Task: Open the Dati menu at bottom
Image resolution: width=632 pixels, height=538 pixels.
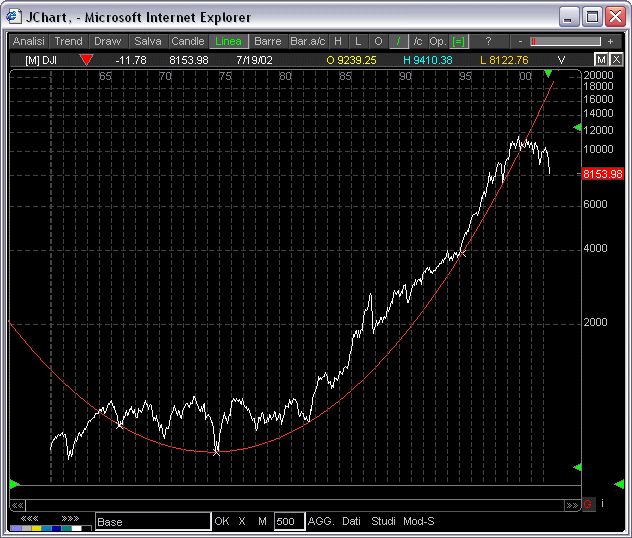Action: tap(351, 521)
